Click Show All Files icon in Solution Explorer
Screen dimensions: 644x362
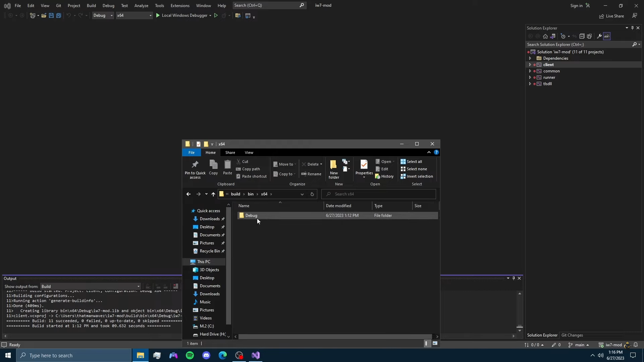tap(589, 36)
